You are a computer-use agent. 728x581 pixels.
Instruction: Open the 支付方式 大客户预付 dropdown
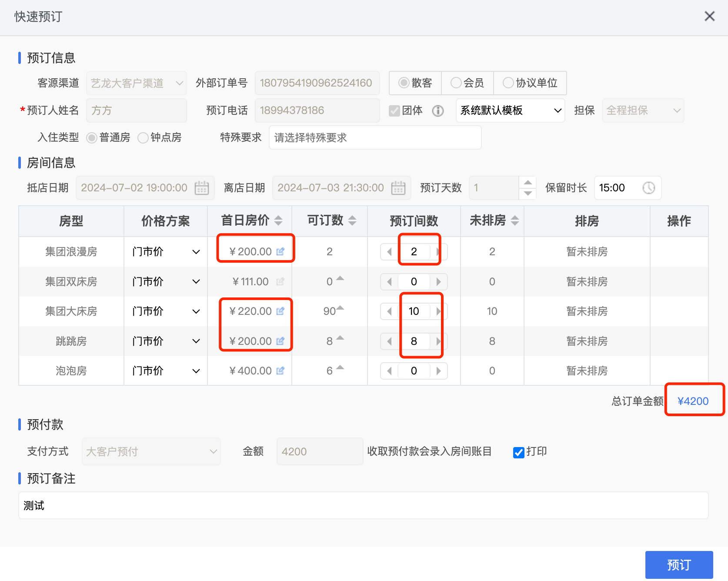coord(151,451)
